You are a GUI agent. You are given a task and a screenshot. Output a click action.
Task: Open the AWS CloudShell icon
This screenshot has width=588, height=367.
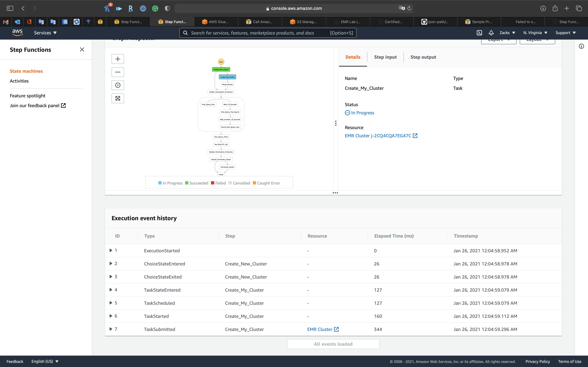pos(479,33)
